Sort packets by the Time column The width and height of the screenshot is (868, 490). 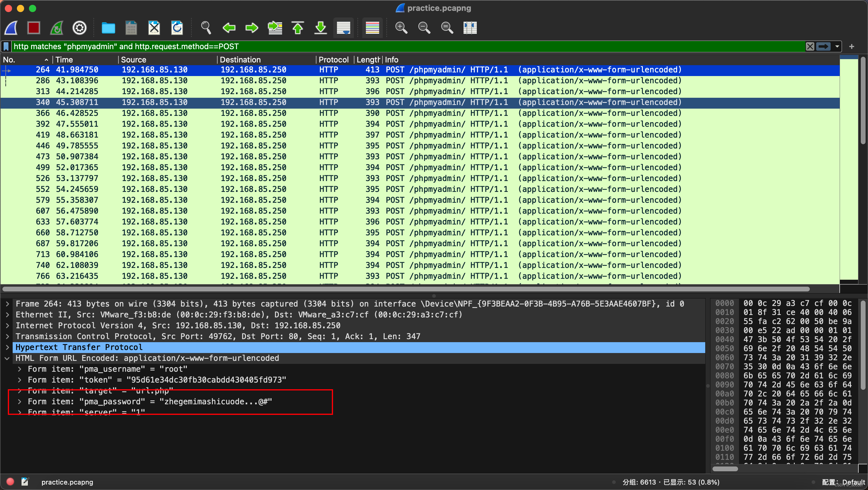(64, 60)
